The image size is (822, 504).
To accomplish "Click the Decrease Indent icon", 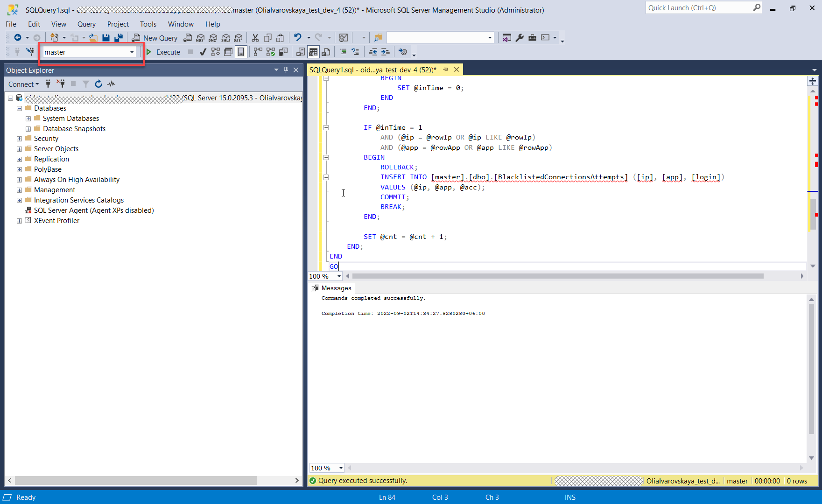I will point(373,52).
